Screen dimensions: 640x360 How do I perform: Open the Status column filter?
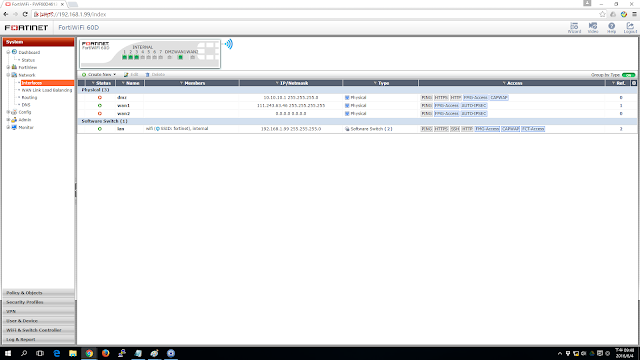[93, 83]
